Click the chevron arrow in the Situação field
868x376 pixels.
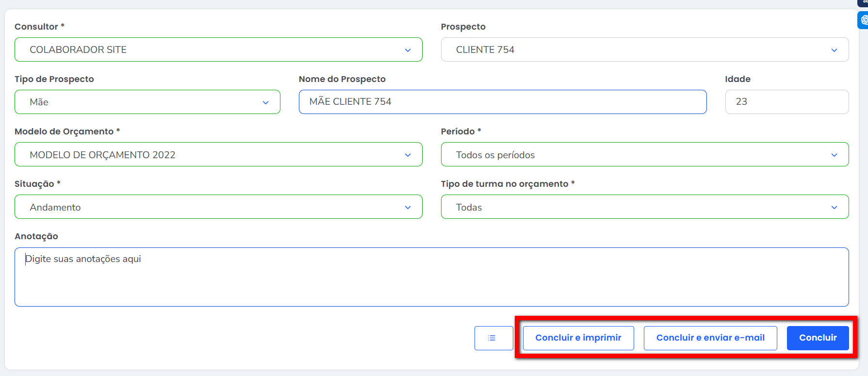tap(408, 207)
